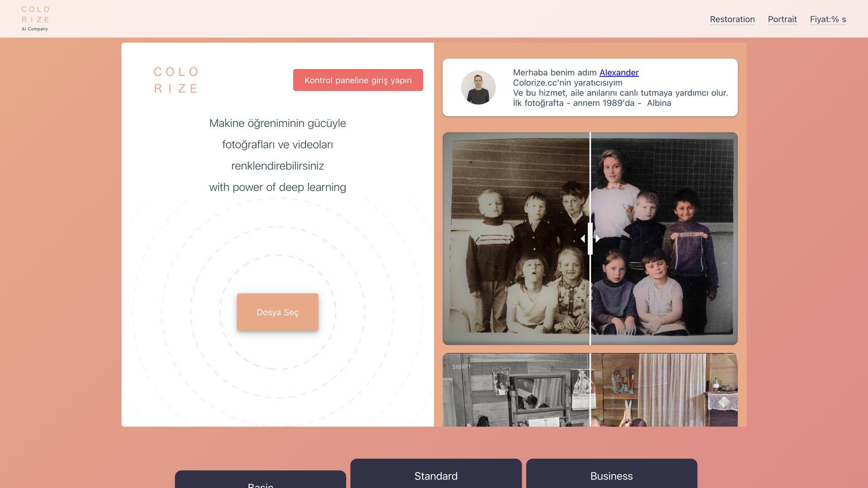The image size is (868, 488).
Task: Select the Standard pricing plan card
Action: 436,476
